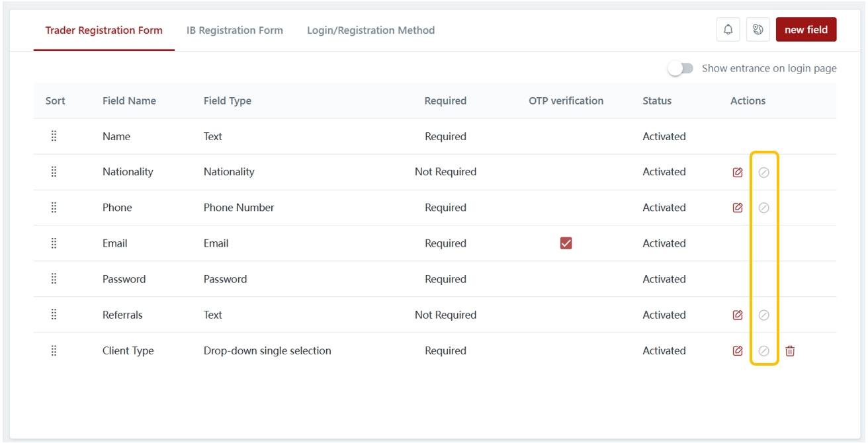Click the notification bell icon

click(728, 30)
